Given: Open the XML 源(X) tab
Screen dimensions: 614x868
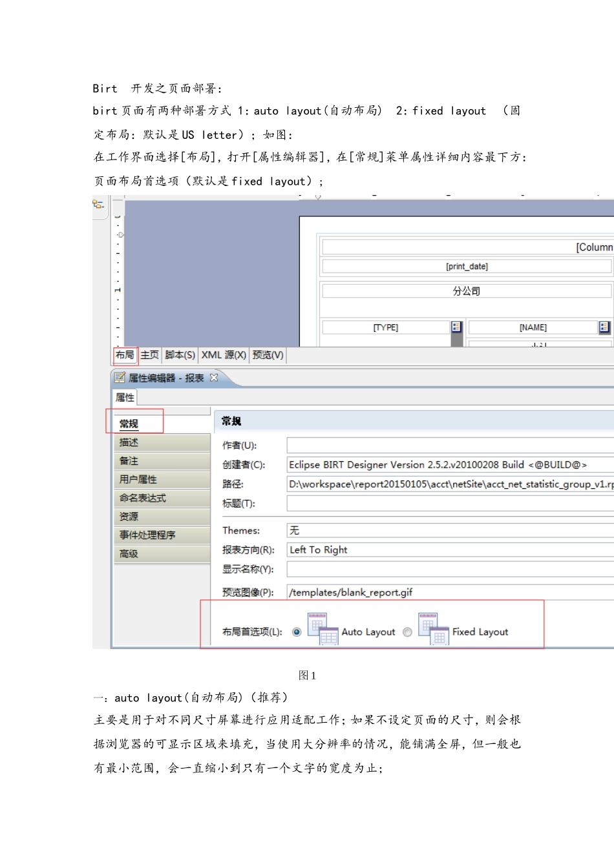Looking at the screenshot, I should coord(224,355).
